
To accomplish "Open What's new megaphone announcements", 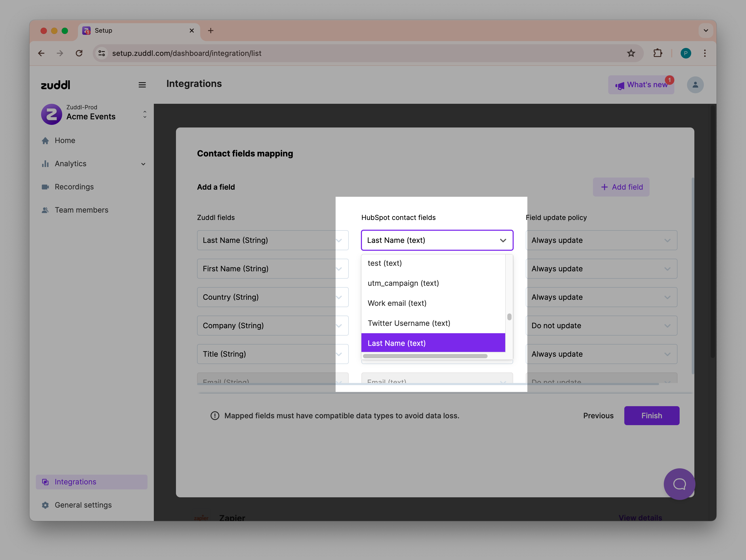I will point(641,85).
